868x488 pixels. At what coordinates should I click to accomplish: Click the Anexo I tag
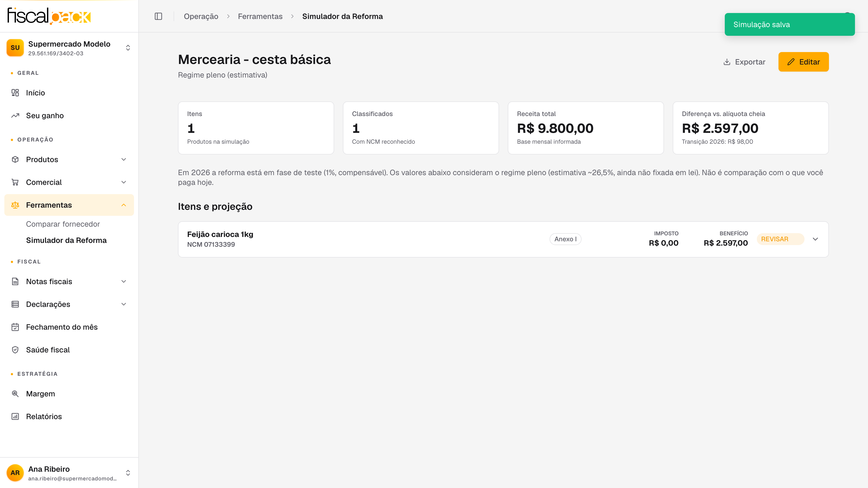(x=565, y=239)
